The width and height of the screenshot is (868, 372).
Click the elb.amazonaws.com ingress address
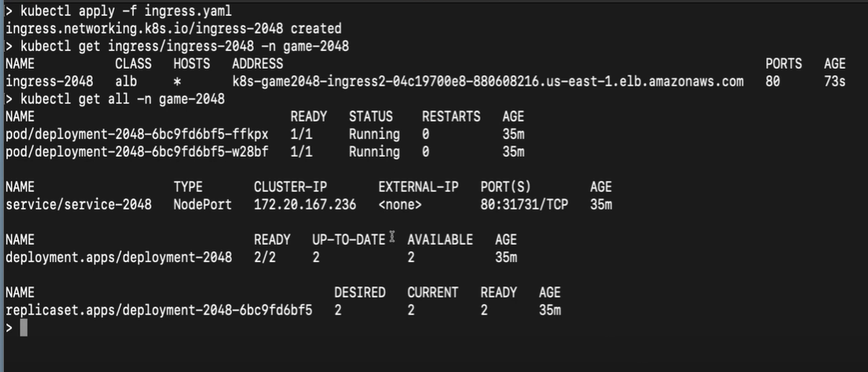pyautogui.click(x=488, y=82)
